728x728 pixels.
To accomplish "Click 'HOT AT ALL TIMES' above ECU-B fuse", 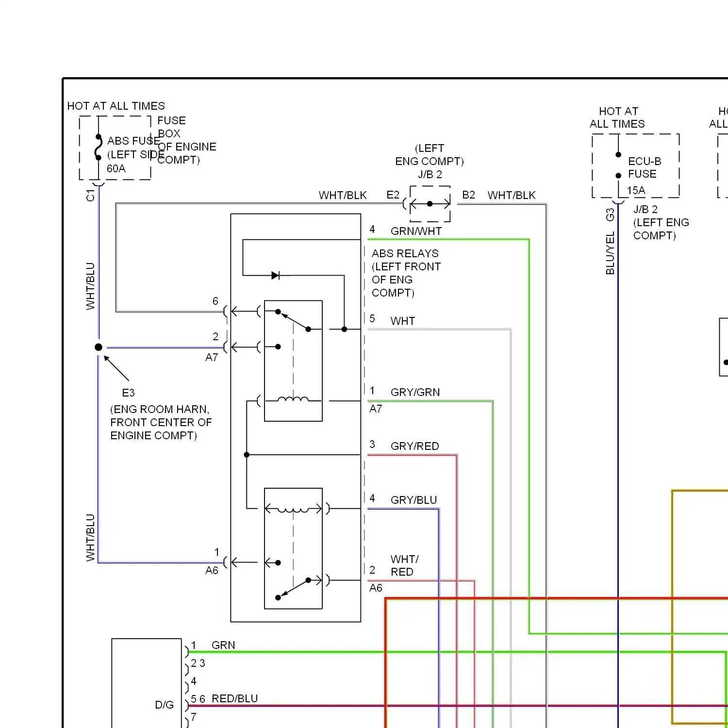I will (617, 117).
